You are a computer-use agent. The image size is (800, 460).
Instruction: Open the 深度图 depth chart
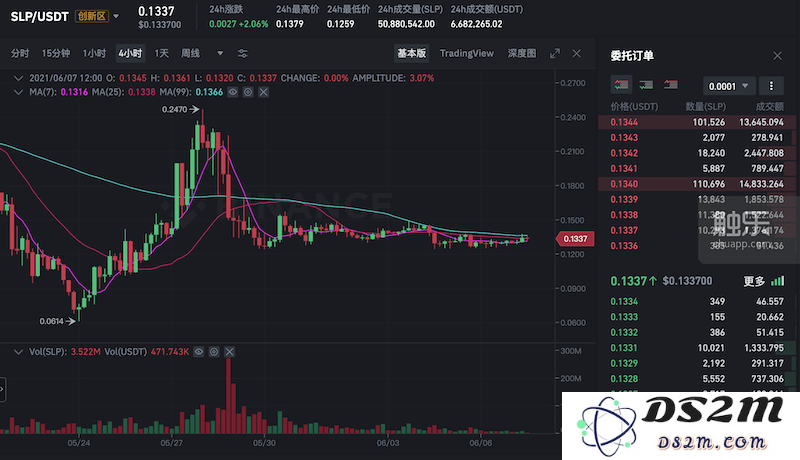pyautogui.click(x=521, y=53)
